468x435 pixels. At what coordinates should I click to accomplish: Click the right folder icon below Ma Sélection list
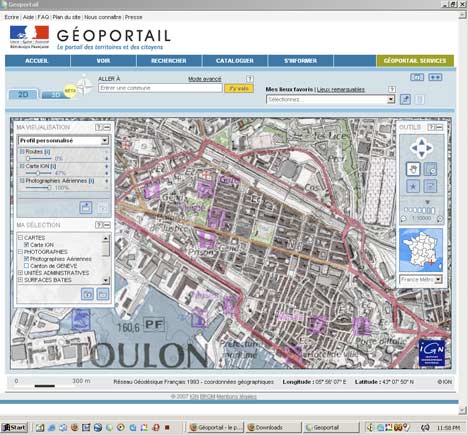tap(103, 294)
